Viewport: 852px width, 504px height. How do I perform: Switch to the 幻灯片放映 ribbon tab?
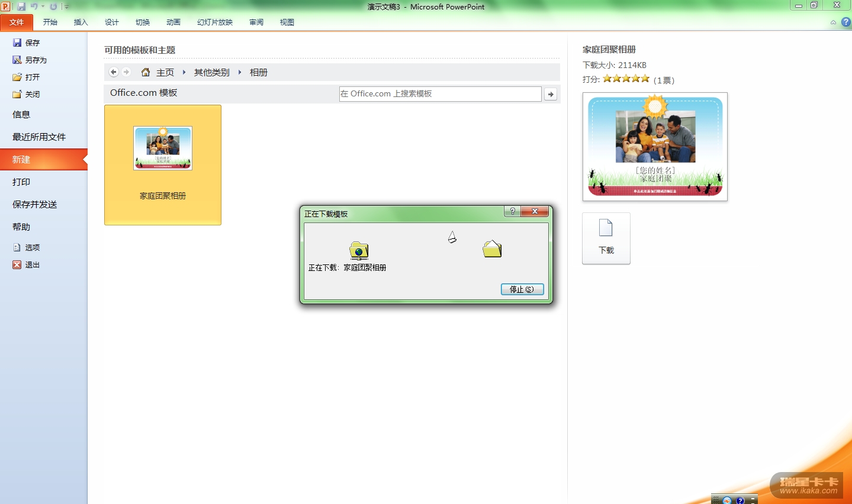215,22
